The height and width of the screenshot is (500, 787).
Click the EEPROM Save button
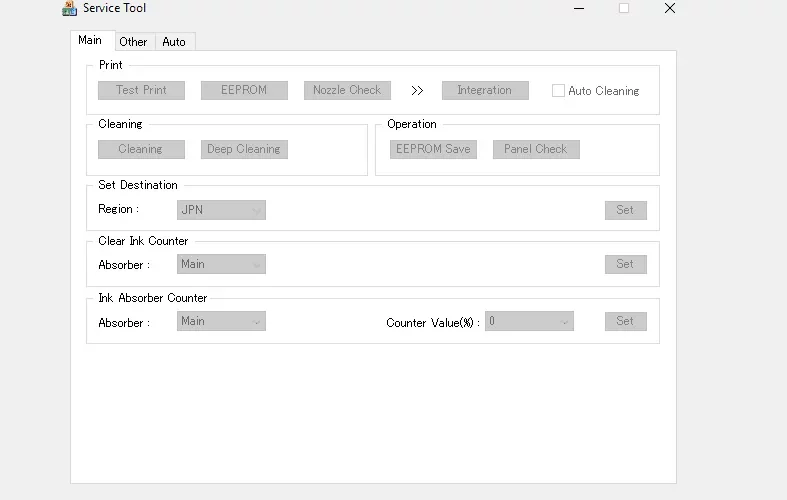click(434, 149)
